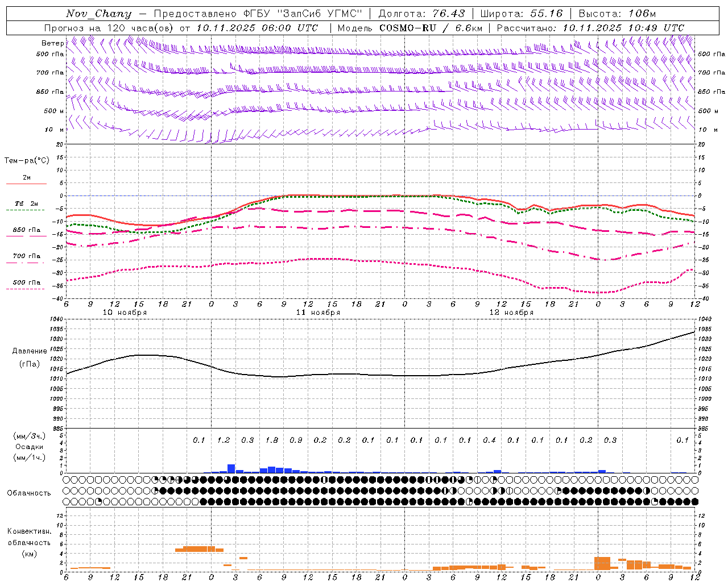Click the '(мм/1ч.)' precipitation unit label
728x582 pixels.
(x=30, y=458)
